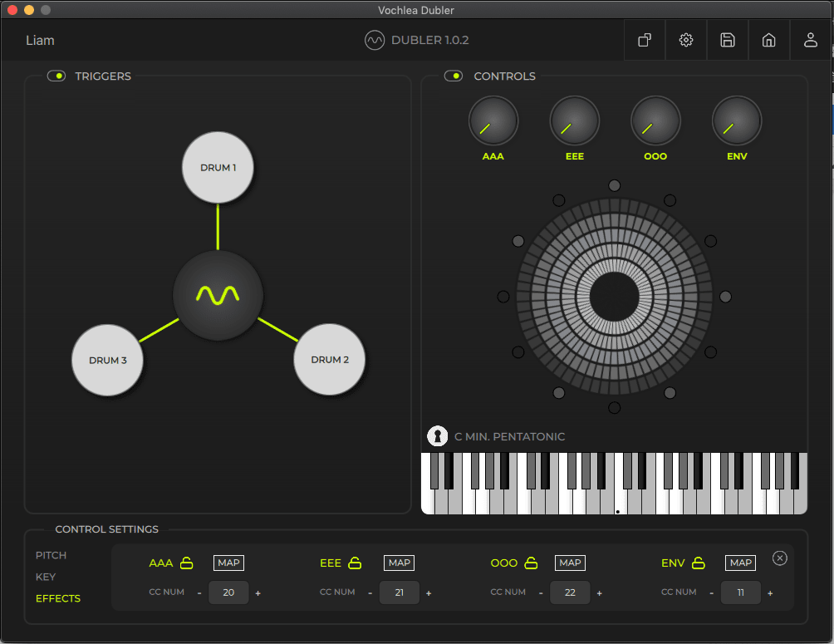Screen dimensions: 834x644
Task: Click MAP button for ENV
Action: pos(741,563)
